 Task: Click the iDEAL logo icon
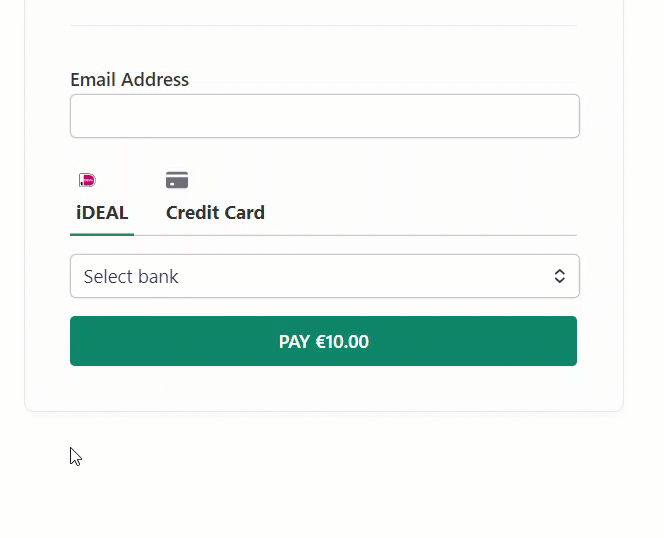pos(88,180)
